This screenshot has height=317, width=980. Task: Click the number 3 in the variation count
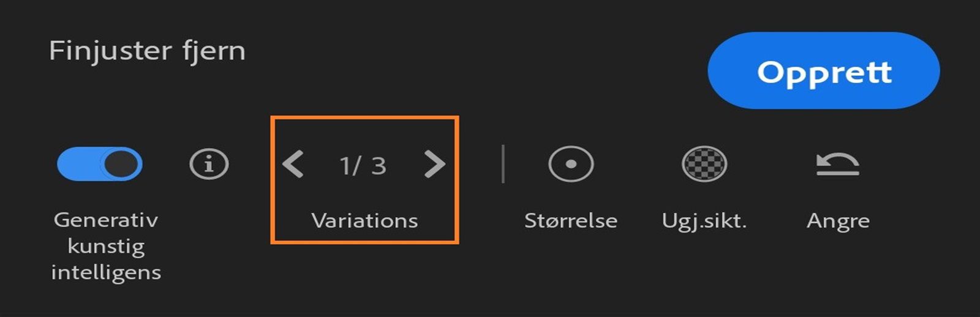click(x=379, y=165)
